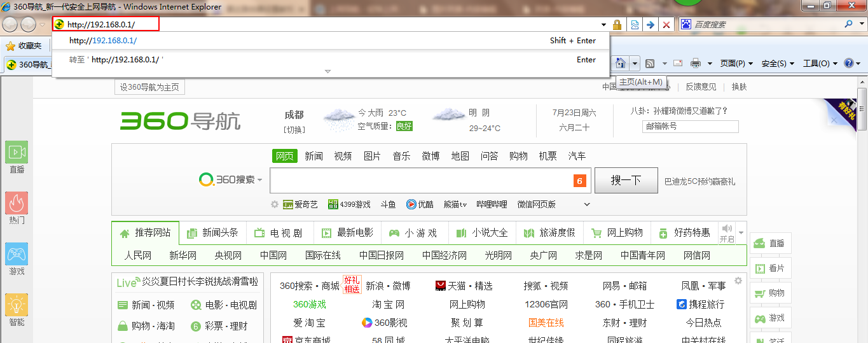
Task: Toggle the compatibility view icon
Action: [634, 24]
